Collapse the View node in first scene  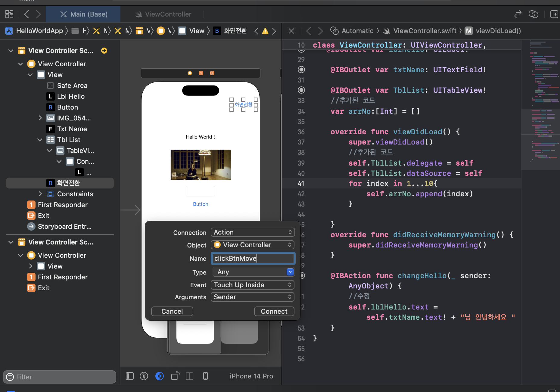[x=30, y=75]
